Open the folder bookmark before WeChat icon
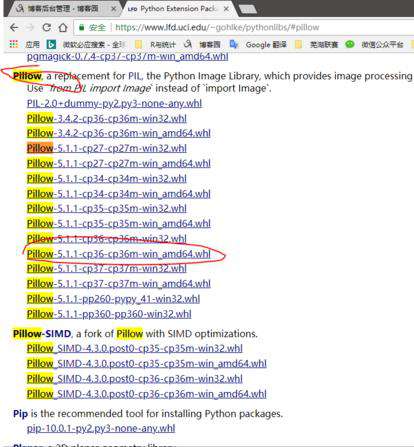414x447 pixels. click(317, 44)
